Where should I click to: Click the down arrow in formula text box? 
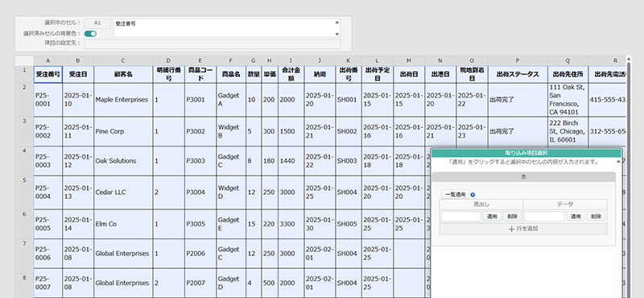pos(337,34)
